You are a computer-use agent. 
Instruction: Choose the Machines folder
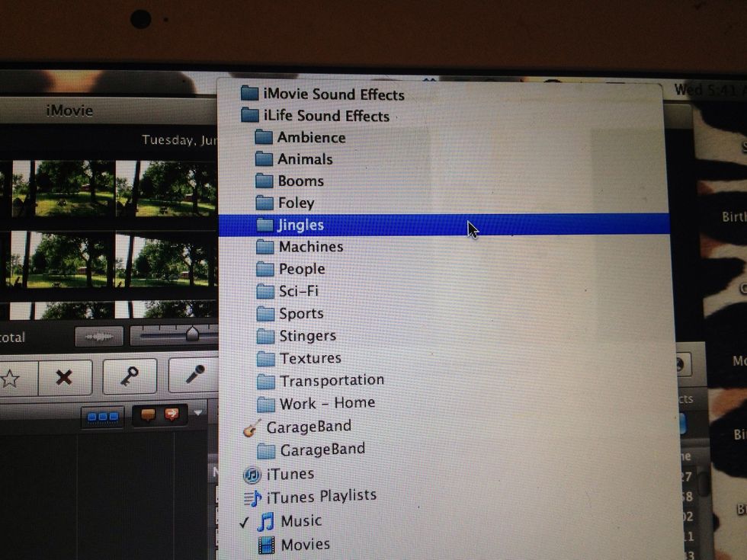[x=311, y=247]
